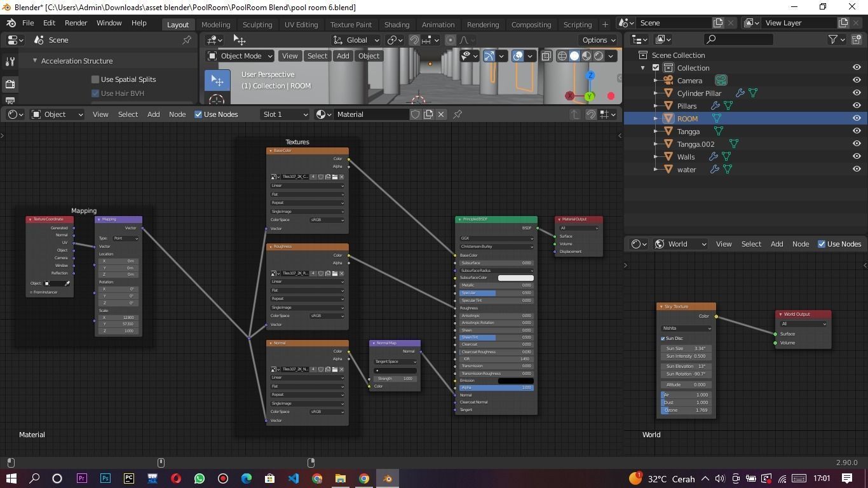The height and width of the screenshot is (488, 868).
Task: Toggle viewport overlays icon
Action: click(518, 56)
